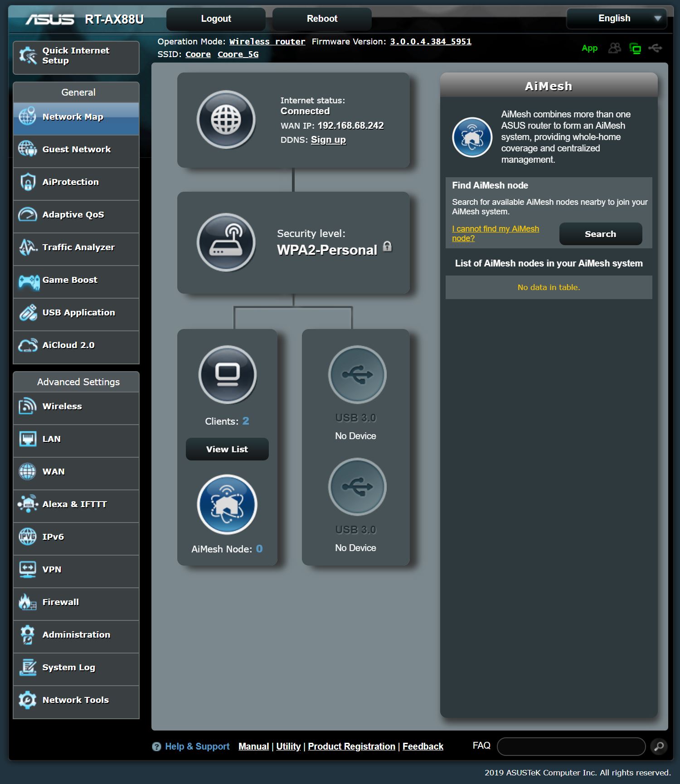Image resolution: width=680 pixels, height=784 pixels.
Task: Open the Guest Network menu
Action: 76,150
